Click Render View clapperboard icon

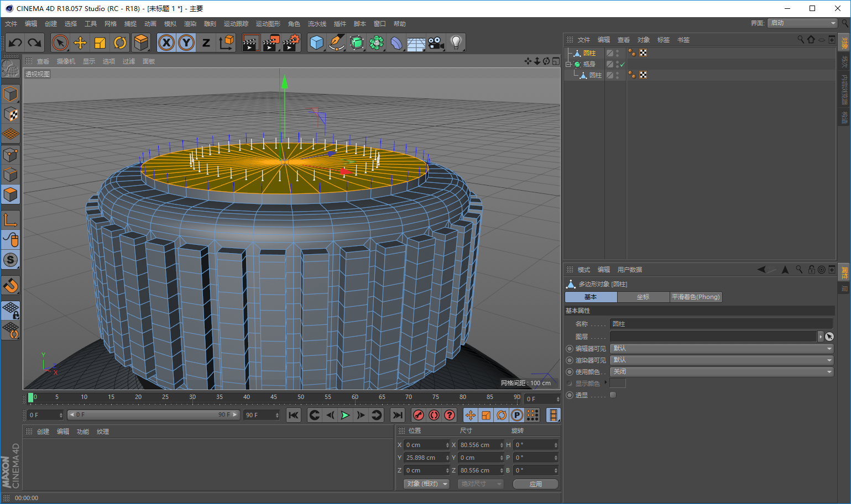pyautogui.click(x=251, y=43)
